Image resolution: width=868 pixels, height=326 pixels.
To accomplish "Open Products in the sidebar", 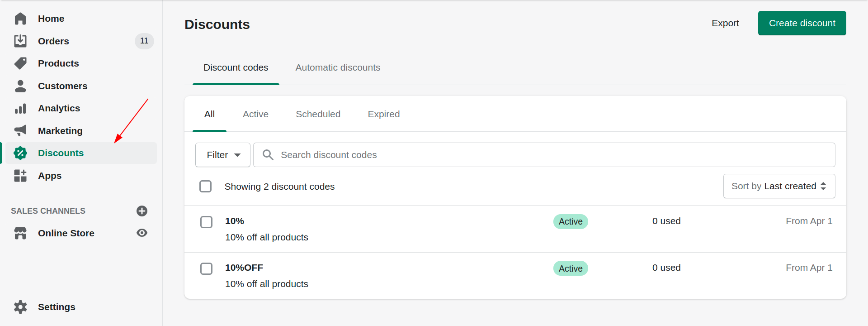I will coord(58,63).
